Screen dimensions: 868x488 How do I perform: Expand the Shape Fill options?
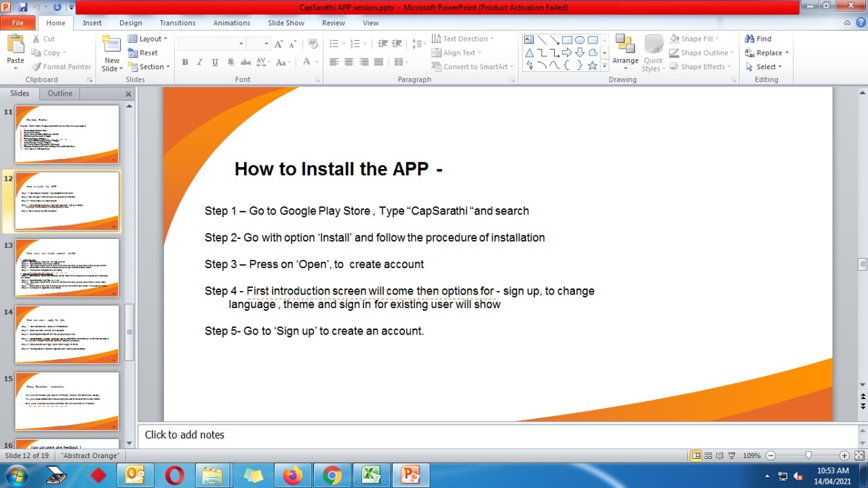[x=694, y=39]
